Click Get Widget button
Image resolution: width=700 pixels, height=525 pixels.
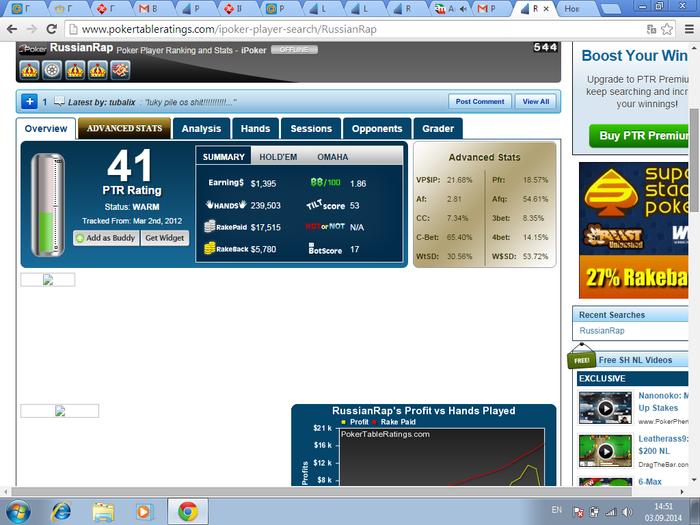pyautogui.click(x=165, y=238)
